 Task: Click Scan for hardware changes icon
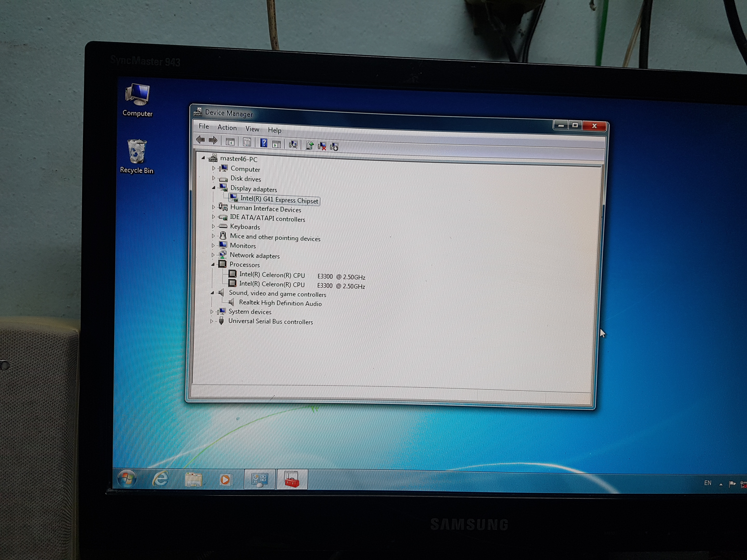pyautogui.click(x=293, y=144)
